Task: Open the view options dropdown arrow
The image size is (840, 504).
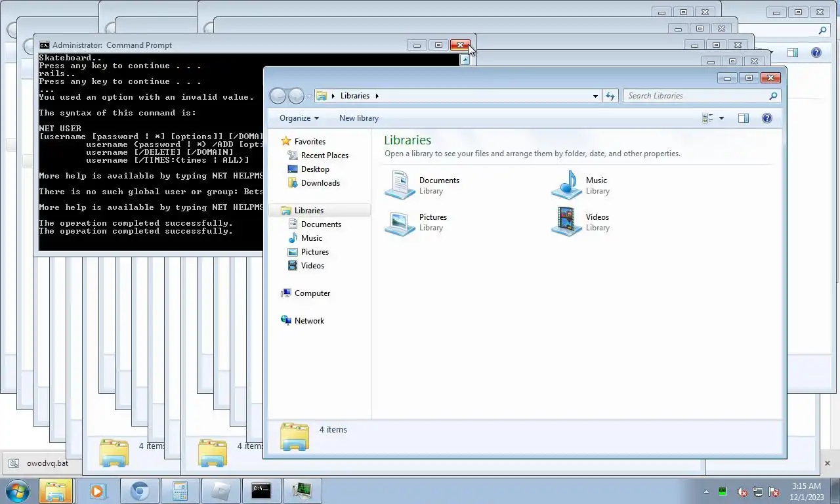Action: tap(721, 118)
